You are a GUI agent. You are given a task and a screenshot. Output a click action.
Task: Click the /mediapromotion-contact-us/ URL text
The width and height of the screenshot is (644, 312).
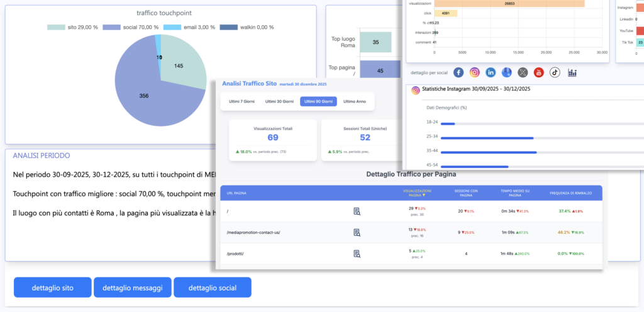253,232
